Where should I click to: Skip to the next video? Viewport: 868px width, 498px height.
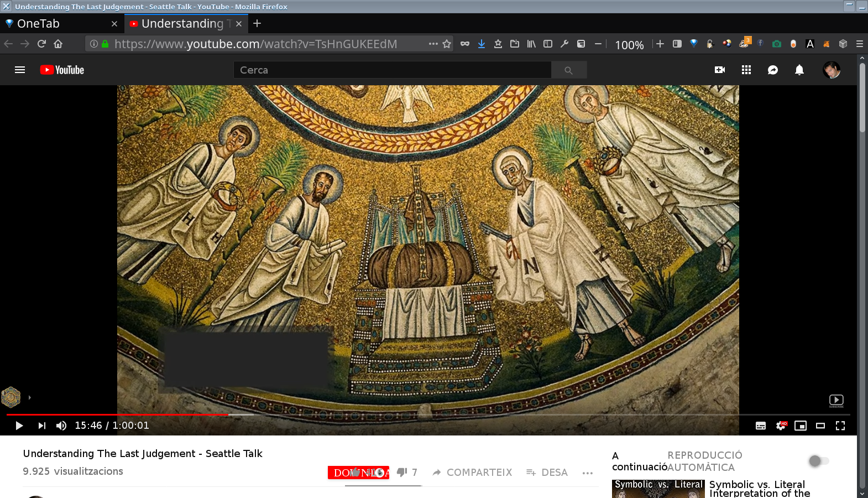(42, 426)
